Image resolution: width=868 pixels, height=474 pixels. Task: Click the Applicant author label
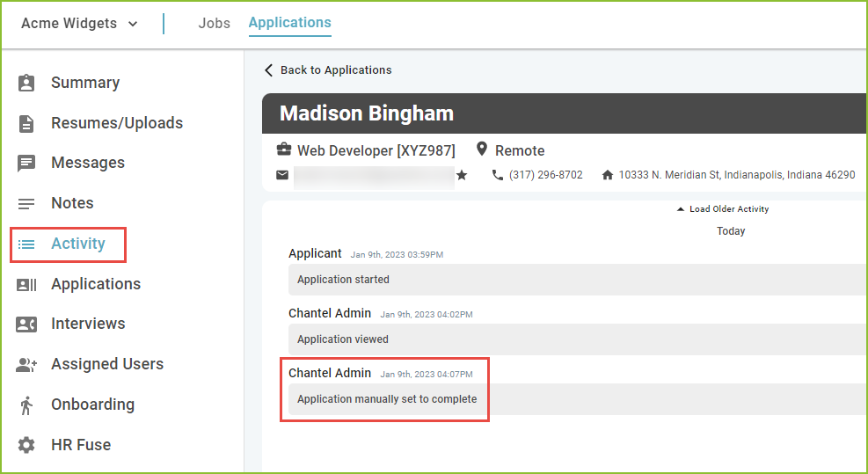coord(315,253)
